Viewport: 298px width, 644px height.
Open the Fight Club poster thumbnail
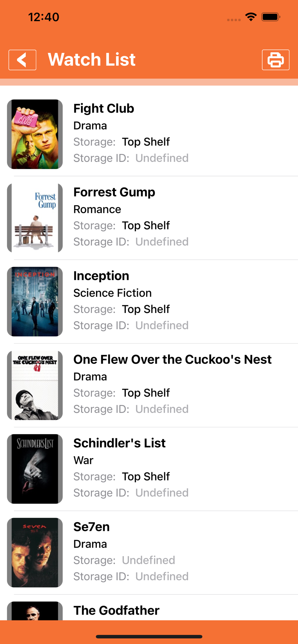point(35,134)
